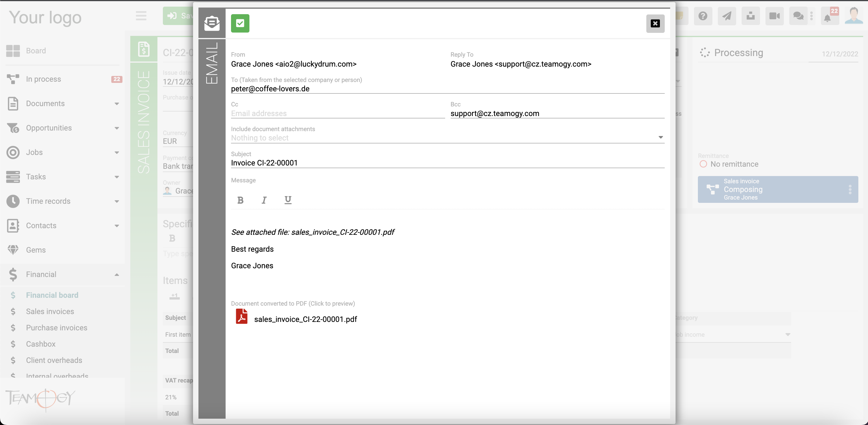The width and height of the screenshot is (868, 425).
Task: Open the help question mark icon
Action: [x=702, y=16]
